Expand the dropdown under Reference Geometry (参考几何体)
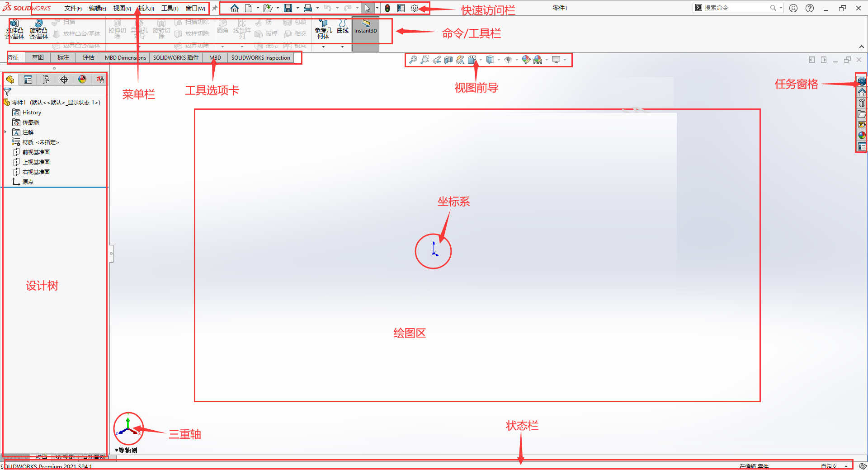This screenshot has width=868, height=470. coord(323,47)
